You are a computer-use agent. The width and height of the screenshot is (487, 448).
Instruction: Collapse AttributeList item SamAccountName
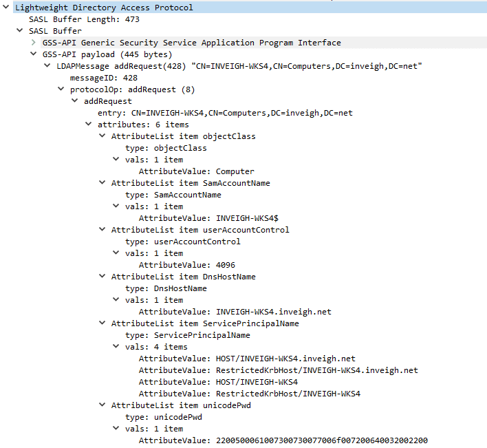click(x=102, y=182)
